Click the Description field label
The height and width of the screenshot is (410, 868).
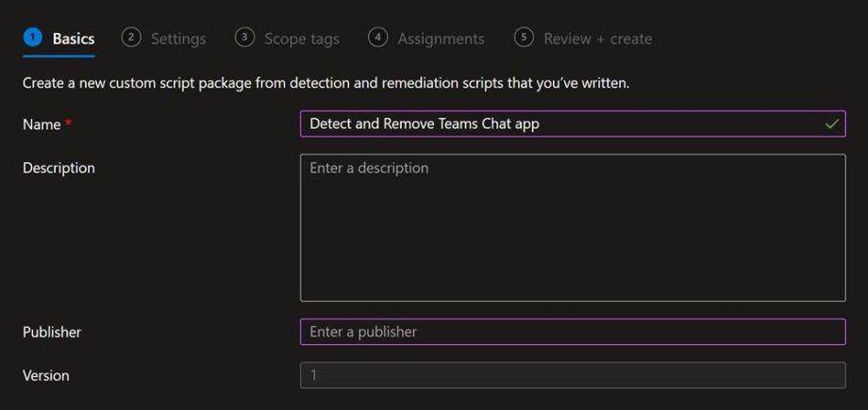point(58,168)
